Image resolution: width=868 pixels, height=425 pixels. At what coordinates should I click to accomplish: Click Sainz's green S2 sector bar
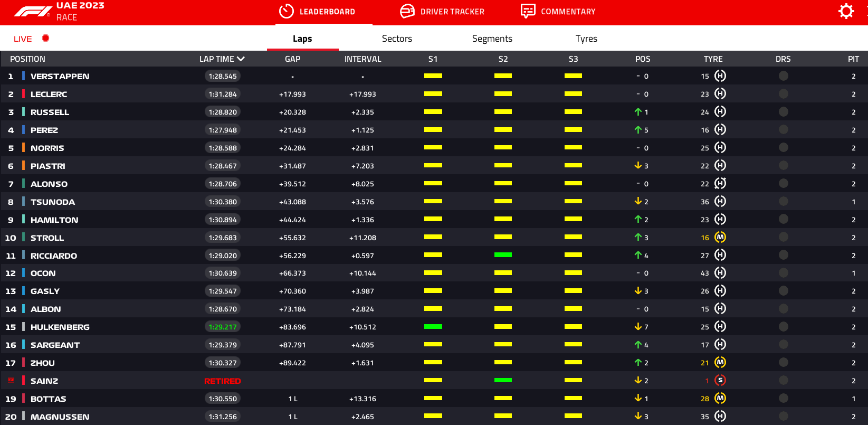(503, 380)
